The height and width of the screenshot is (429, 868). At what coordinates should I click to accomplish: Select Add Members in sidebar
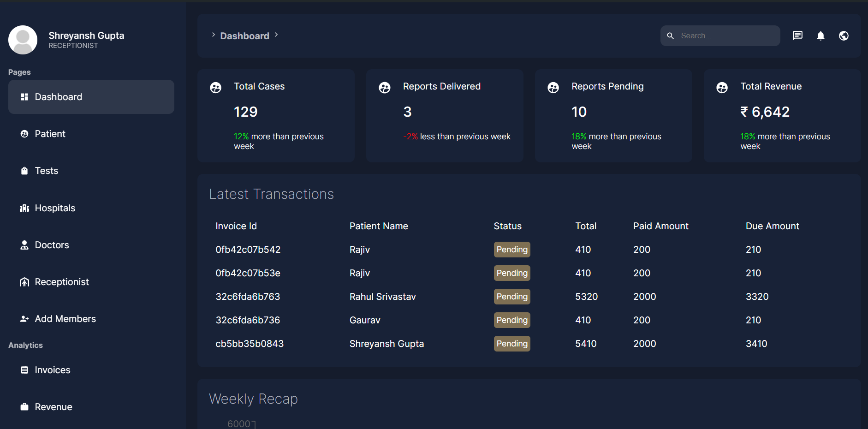(x=65, y=319)
